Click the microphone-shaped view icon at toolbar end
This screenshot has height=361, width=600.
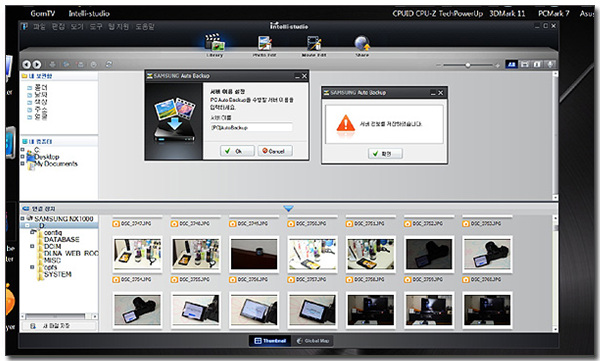pos(550,64)
